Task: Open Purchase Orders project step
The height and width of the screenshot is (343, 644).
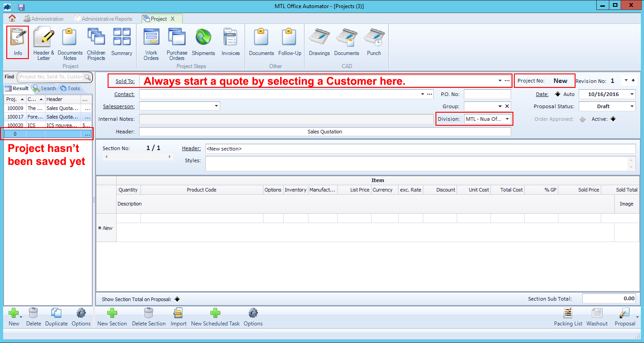Action: coord(177,42)
